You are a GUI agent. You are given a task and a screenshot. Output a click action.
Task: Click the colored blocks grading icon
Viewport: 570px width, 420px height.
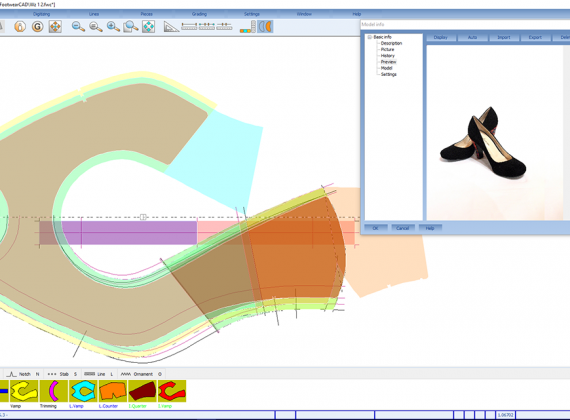(x=248, y=27)
